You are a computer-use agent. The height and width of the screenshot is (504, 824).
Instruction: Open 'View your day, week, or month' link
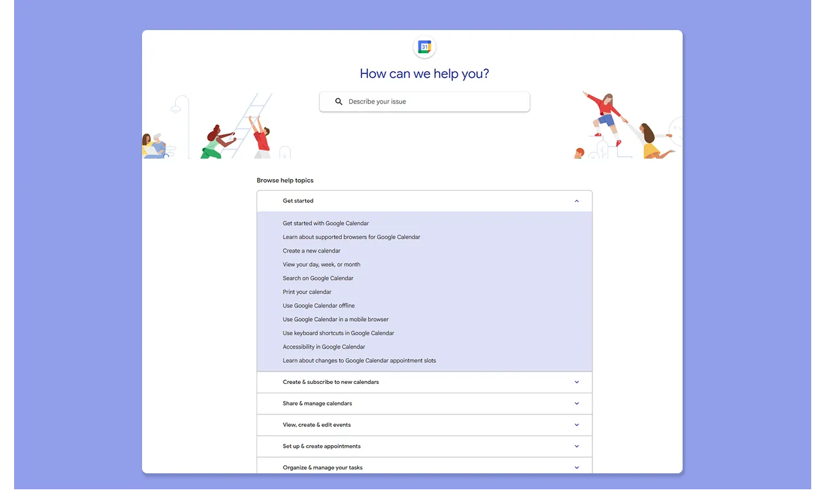pyautogui.click(x=321, y=265)
